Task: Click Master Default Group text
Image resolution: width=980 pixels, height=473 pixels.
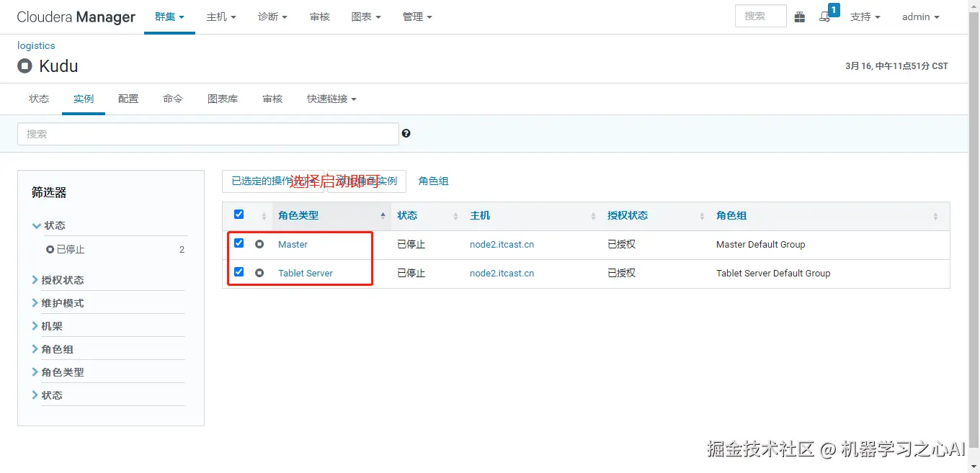Action: pyautogui.click(x=760, y=244)
